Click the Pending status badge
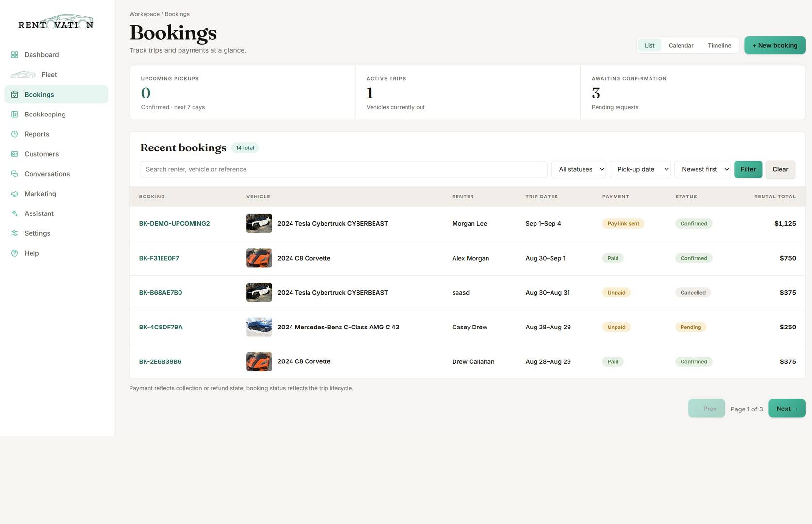The height and width of the screenshot is (524, 812). point(691,327)
